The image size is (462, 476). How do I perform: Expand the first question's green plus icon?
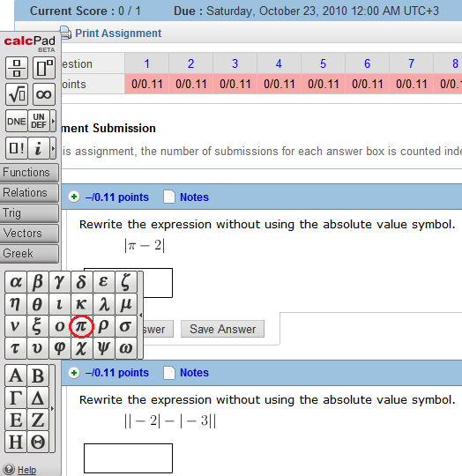pos(74,197)
